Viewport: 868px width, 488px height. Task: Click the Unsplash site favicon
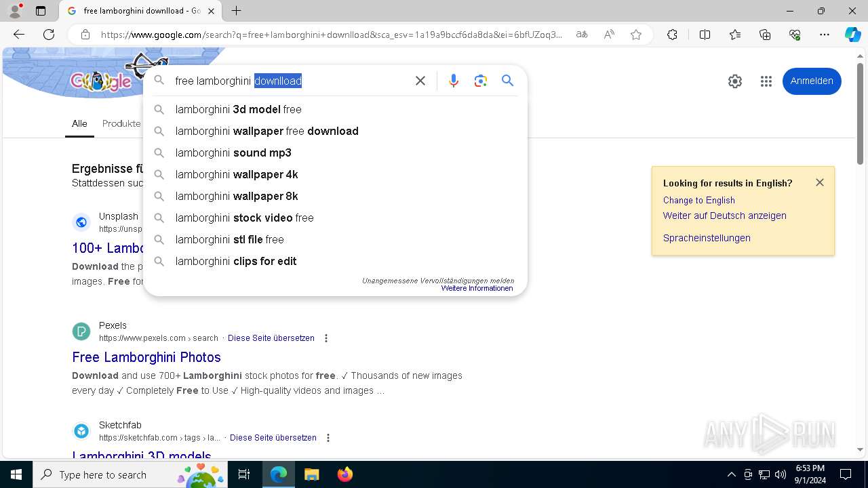81,222
